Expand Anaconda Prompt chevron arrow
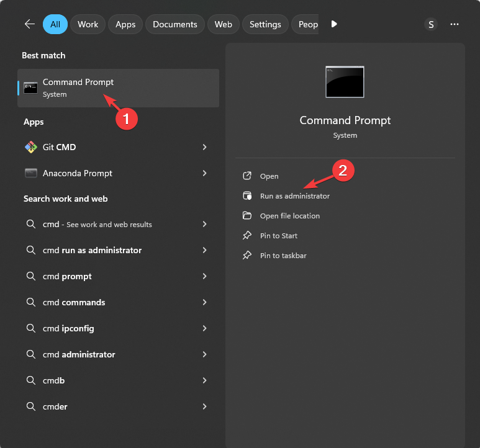Screen dimensions: 480x448 (x=204, y=173)
